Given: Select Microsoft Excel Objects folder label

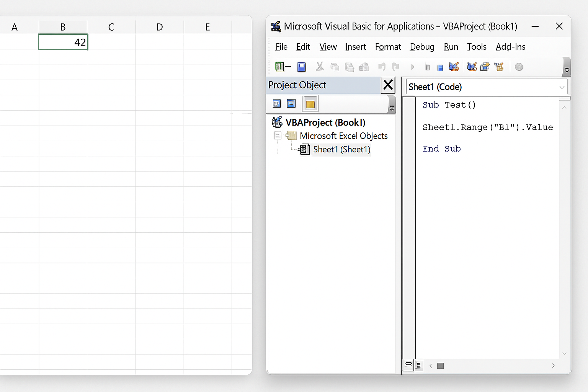Looking at the screenshot, I should (344, 136).
